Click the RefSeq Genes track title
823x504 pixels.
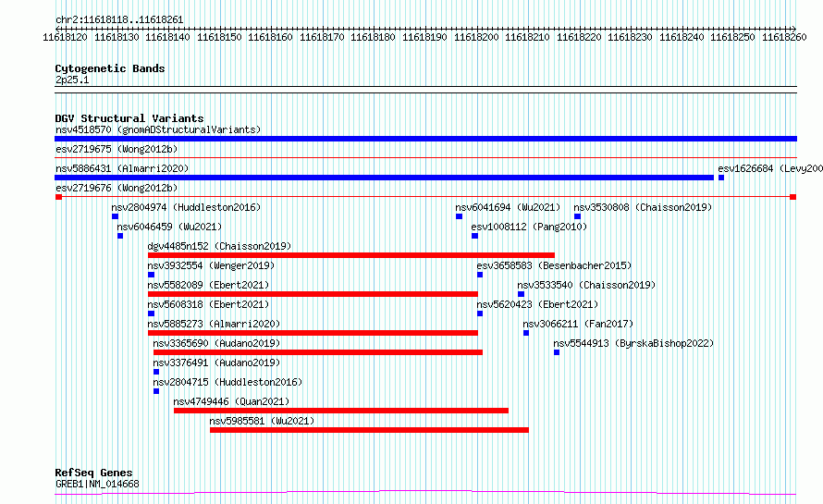pyautogui.click(x=93, y=473)
